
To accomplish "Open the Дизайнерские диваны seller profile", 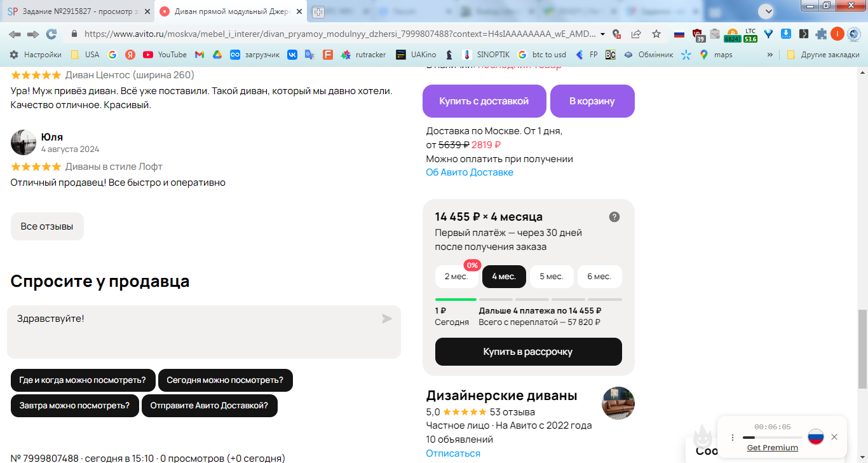I will (502, 396).
